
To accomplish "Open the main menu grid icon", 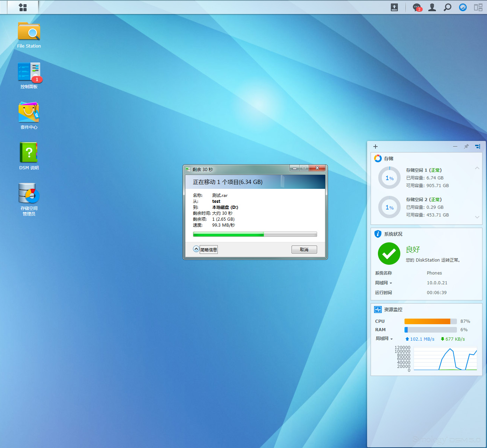I will click(x=23, y=7).
